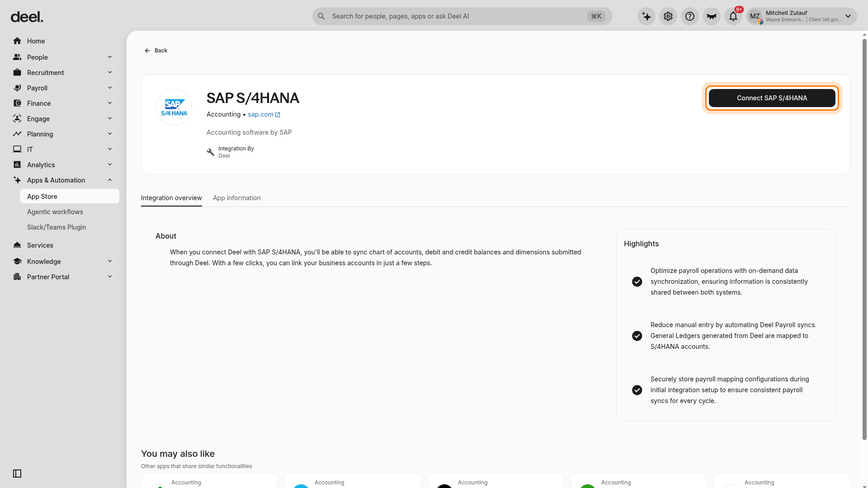Go to Home in the sidebar
Viewport: 868px width, 488px height.
pos(36,41)
